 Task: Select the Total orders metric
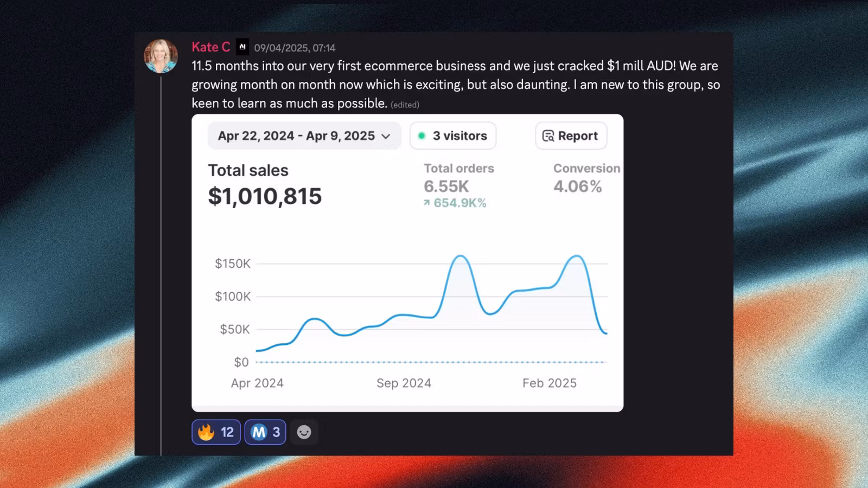458,169
